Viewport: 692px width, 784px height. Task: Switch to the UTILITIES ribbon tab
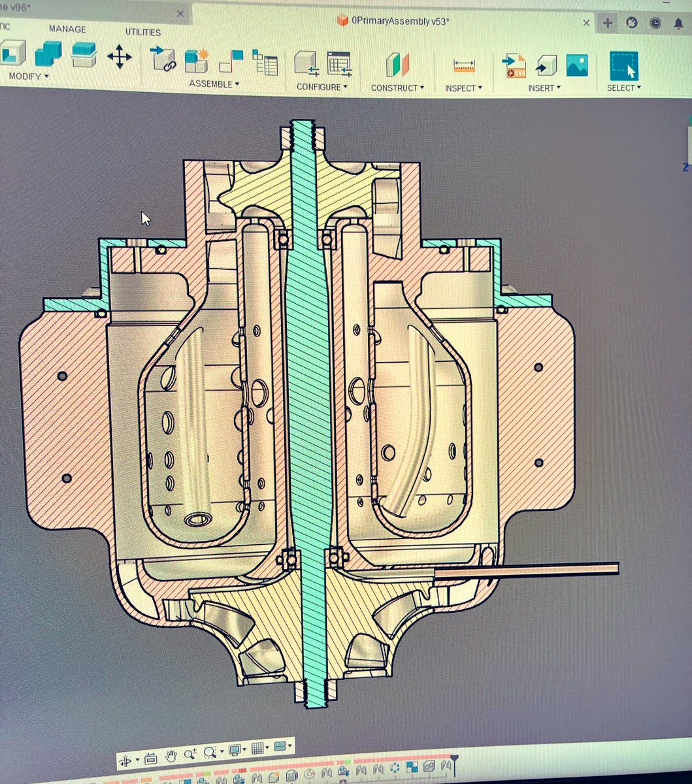point(143,32)
